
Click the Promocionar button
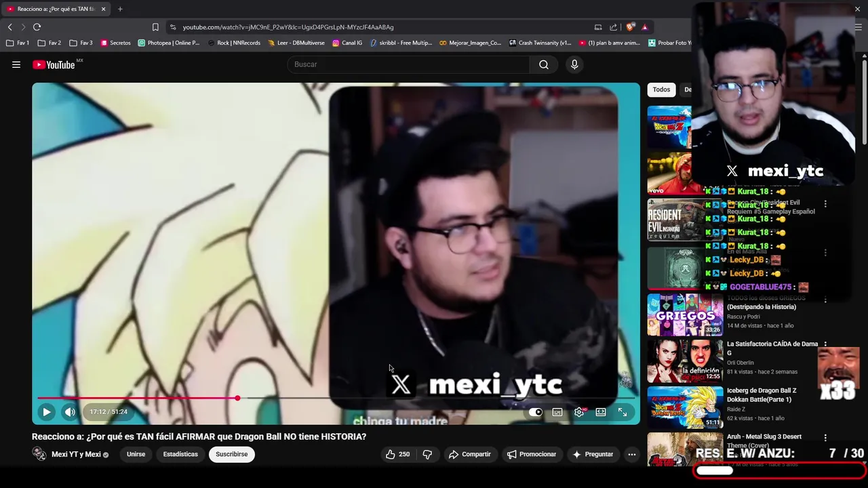coord(532,454)
